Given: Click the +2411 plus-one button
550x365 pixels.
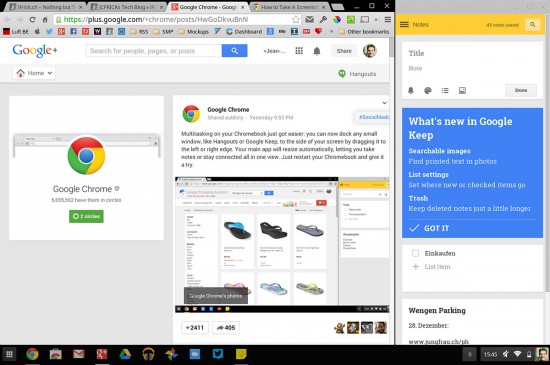Looking at the screenshot, I should pos(195,328).
